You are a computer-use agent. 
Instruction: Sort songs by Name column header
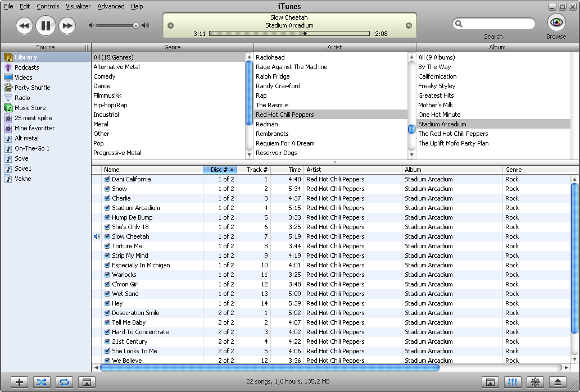tap(152, 170)
